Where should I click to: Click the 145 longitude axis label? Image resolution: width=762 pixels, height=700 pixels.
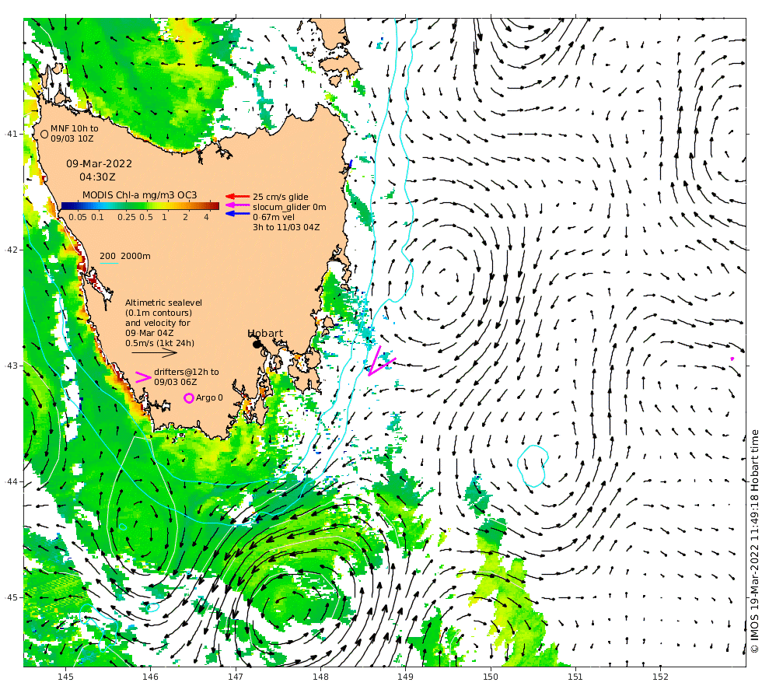(65, 677)
